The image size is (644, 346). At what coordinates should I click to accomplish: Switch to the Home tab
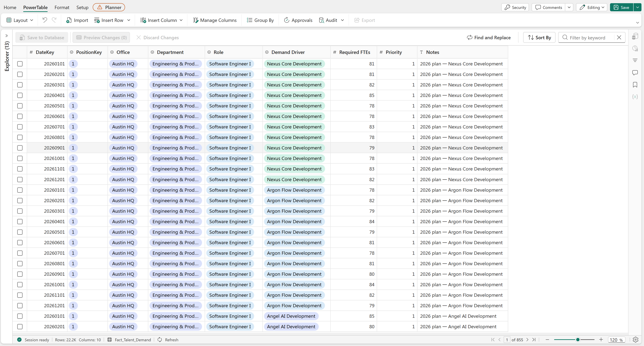click(x=10, y=7)
